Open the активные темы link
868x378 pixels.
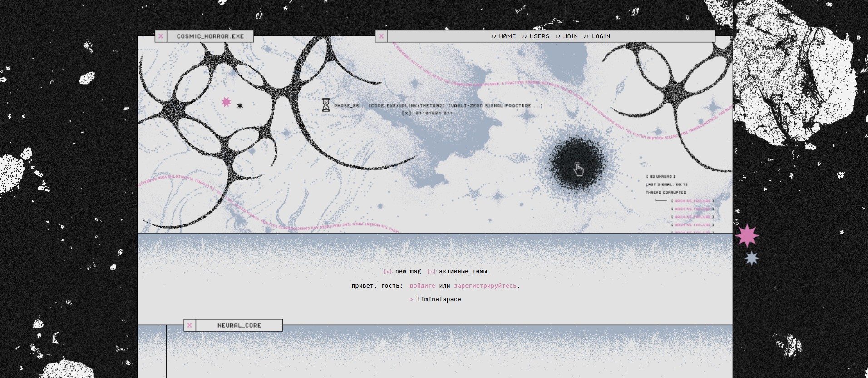[463, 271]
